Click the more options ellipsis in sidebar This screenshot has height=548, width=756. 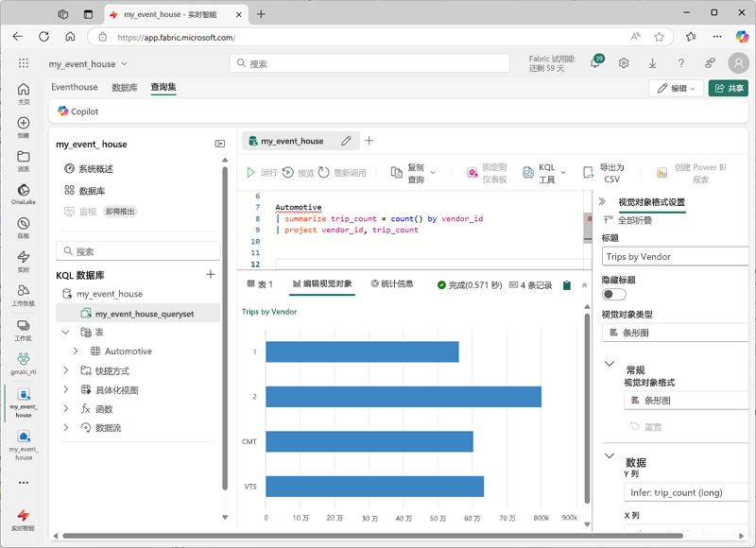click(x=23, y=482)
